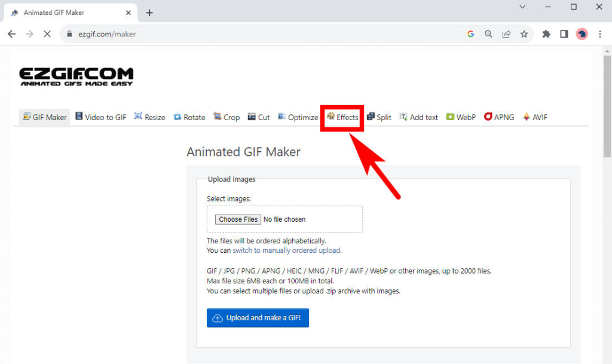Open the Chrome profile avatar
Screen dimensions: 612x364
click(582, 34)
